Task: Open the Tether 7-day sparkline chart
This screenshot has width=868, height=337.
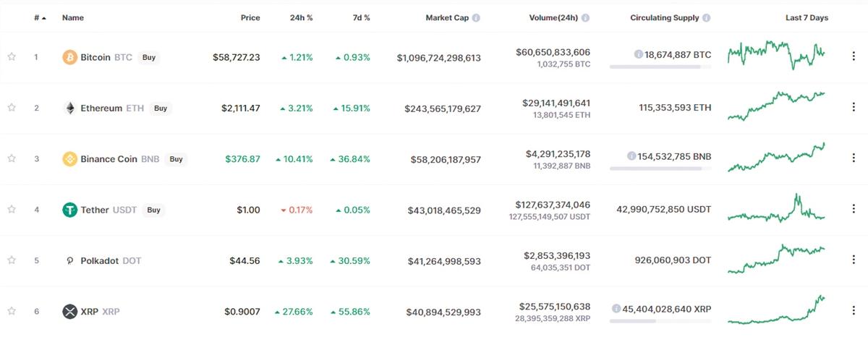Action: (776, 210)
